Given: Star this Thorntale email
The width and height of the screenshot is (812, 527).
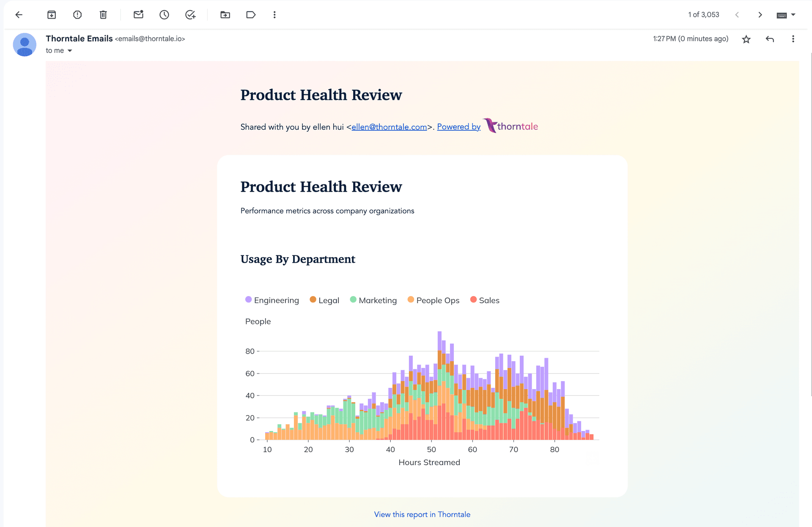Looking at the screenshot, I should coord(746,39).
